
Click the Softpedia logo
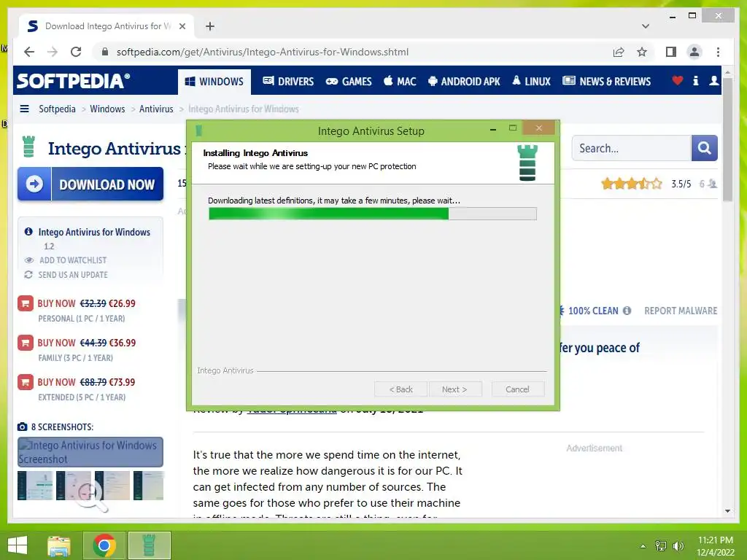tap(74, 81)
